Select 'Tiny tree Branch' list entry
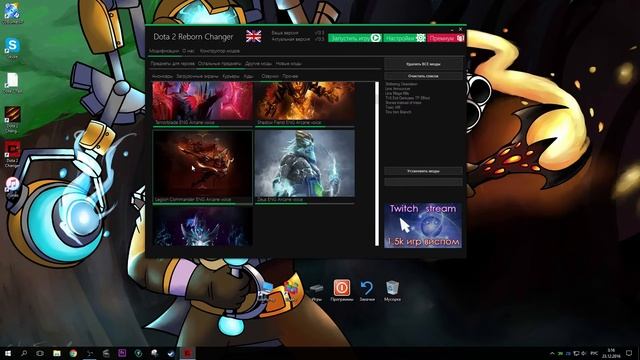 [x=398, y=112]
